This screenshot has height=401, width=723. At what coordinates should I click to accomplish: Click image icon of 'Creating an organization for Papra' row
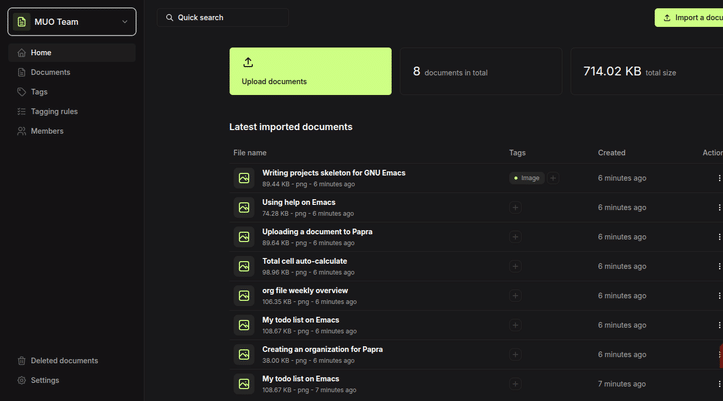244,354
